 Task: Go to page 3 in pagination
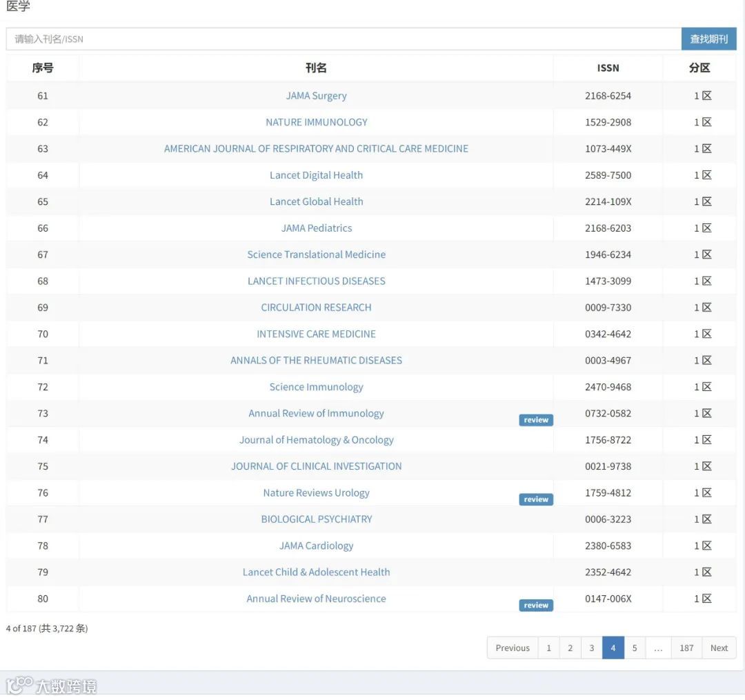point(592,648)
